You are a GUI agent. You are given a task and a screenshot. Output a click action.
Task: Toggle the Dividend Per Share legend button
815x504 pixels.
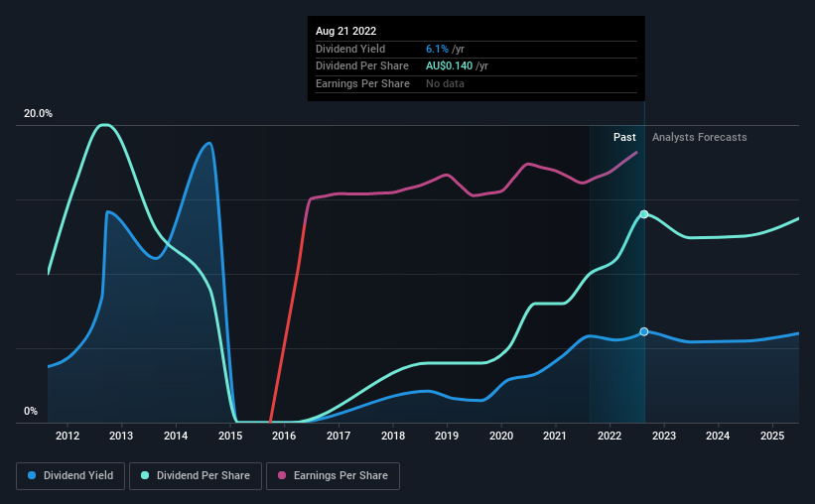(x=196, y=475)
